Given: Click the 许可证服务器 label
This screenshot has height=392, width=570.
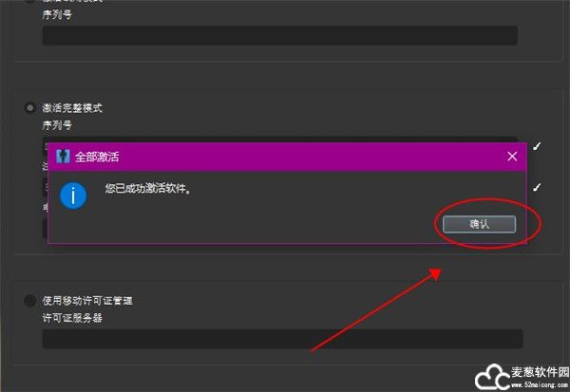Looking at the screenshot, I should point(72,318).
